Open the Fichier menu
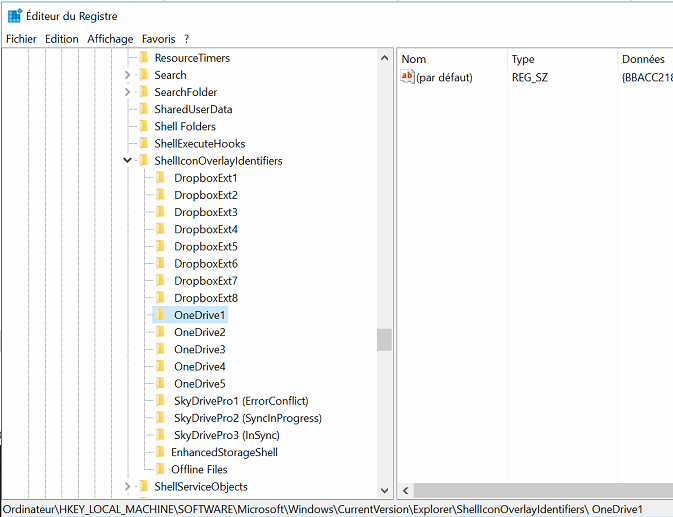This screenshot has height=517, width=673. [x=21, y=39]
